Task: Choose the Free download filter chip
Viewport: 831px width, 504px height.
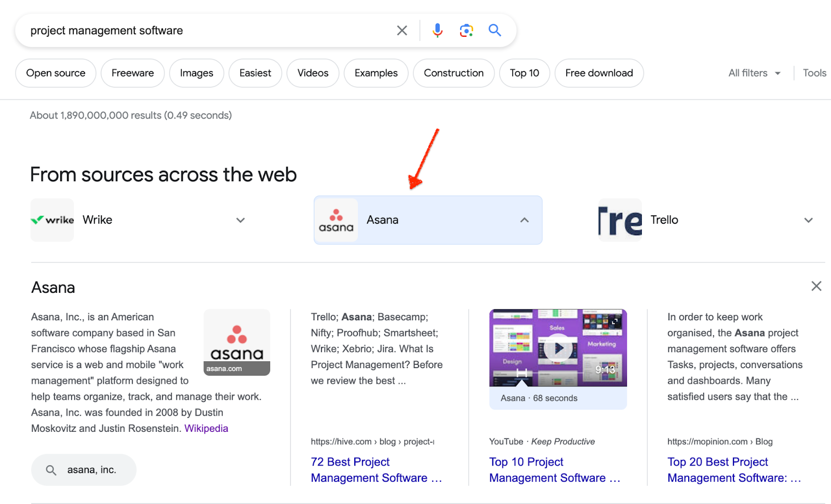Action: 599,73
